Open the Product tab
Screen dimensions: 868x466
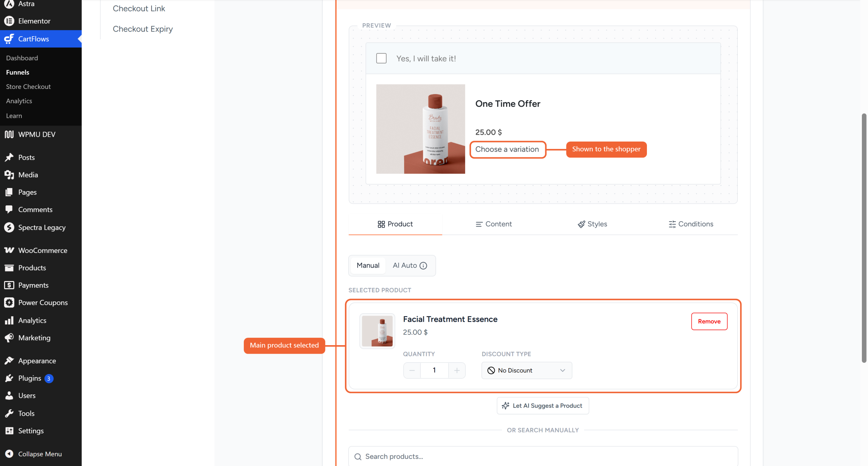pyautogui.click(x=395, y=224)
